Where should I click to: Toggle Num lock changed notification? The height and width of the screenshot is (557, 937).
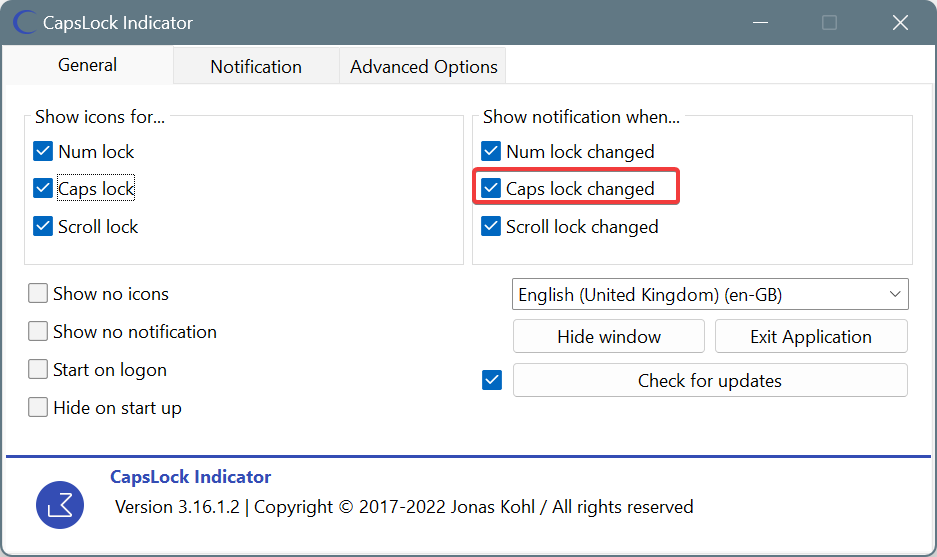491,151
